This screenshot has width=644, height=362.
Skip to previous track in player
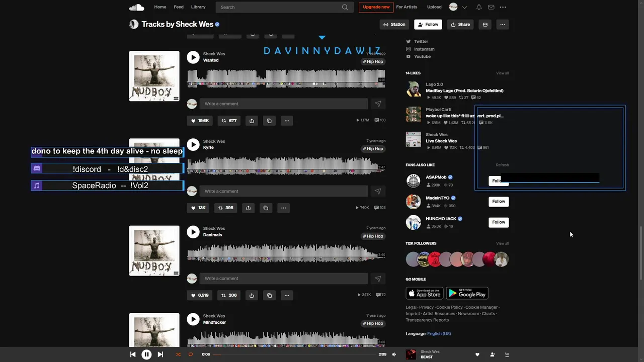pos(133,354)
